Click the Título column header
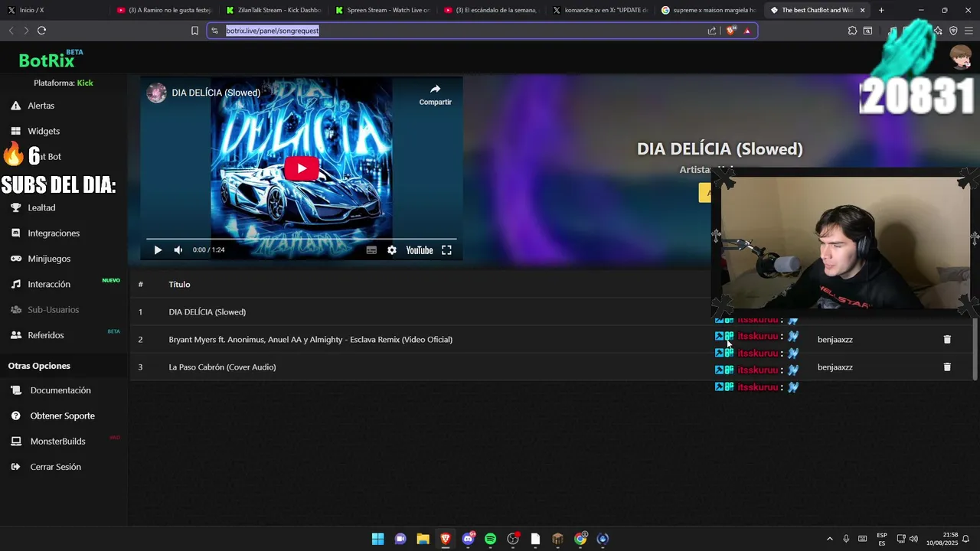Image resolution: width=980 pixels, height=551 pixels. pos(179,285)
